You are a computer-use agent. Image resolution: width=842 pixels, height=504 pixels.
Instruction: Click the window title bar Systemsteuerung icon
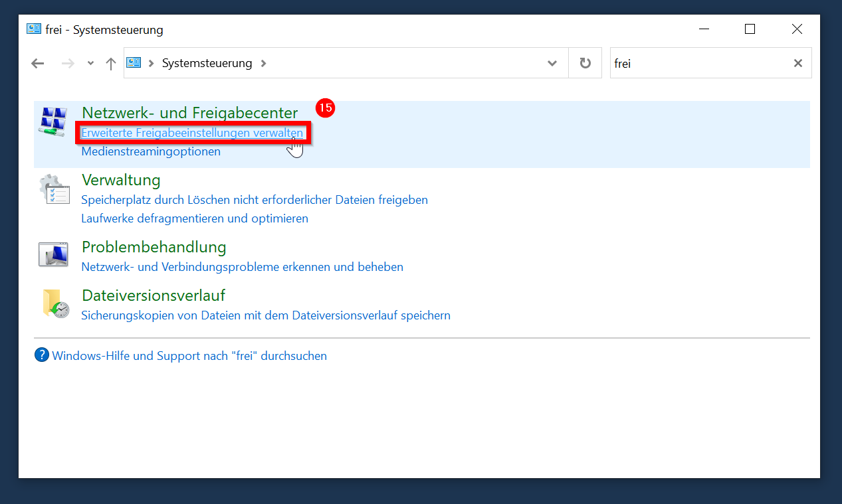point(33,29)
